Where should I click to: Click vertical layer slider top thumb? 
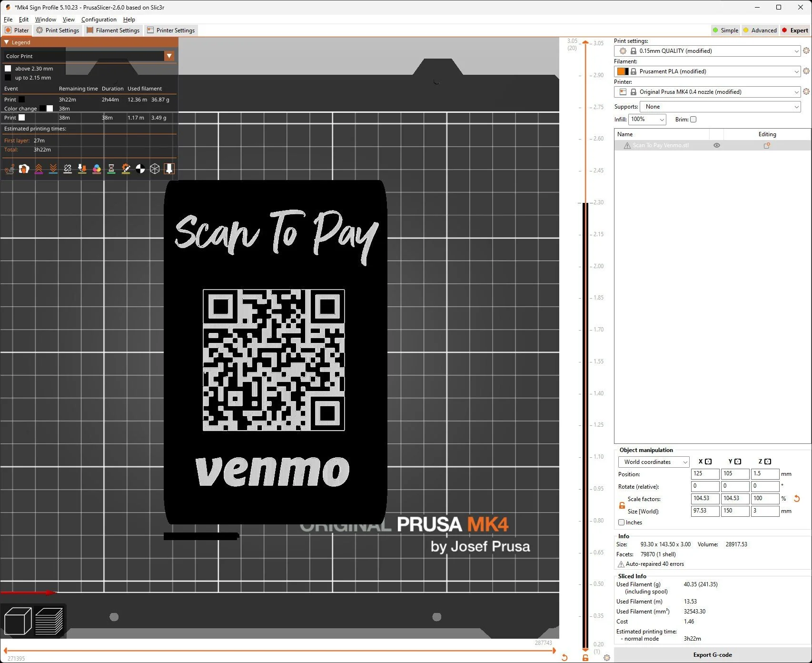pos(585,43)
